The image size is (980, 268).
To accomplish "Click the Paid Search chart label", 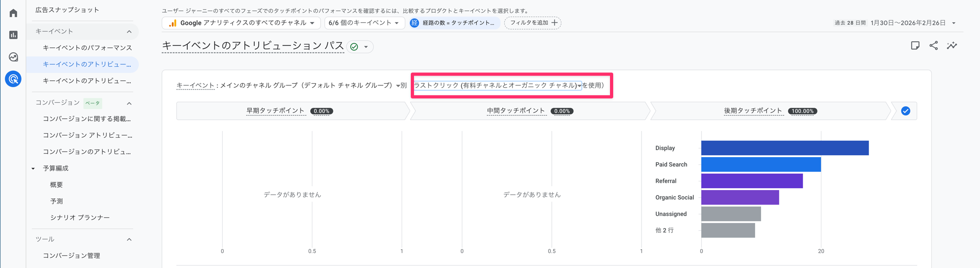I will tap(671, 164).
